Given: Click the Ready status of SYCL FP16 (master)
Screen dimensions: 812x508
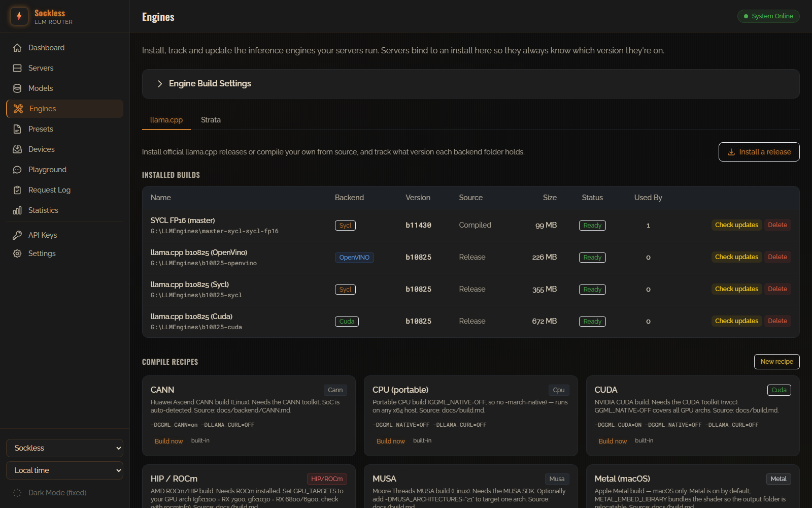Looking at the screenshot, I should click(592, 226).
